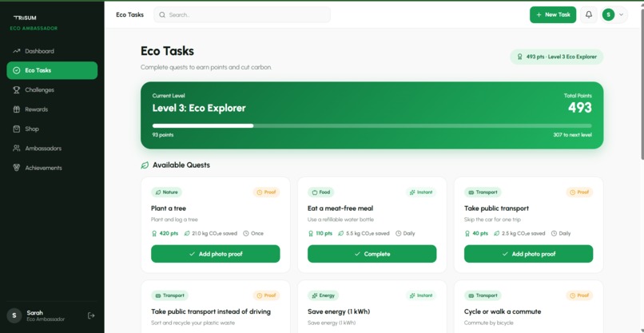Image resolution: width=644 pixels, height=333 pixels.
Task: Create a task with New Task button
Action: coord(553,15)
